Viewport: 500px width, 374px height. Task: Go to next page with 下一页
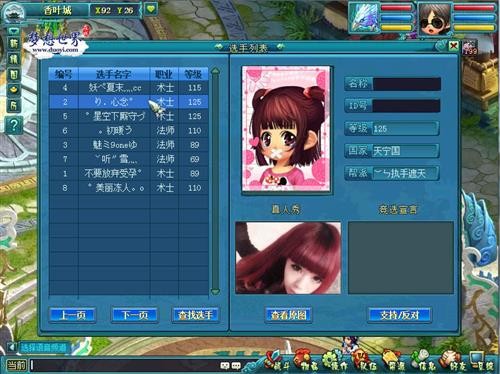point(134,315)
